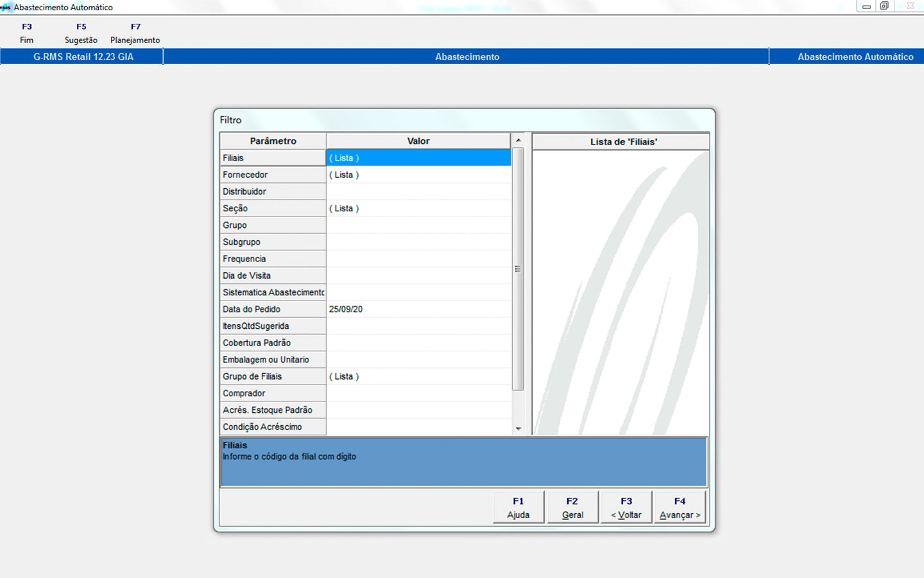924x578 pixels.
Task: Go back with F3 Voltar button
Action: click(626, 507)
